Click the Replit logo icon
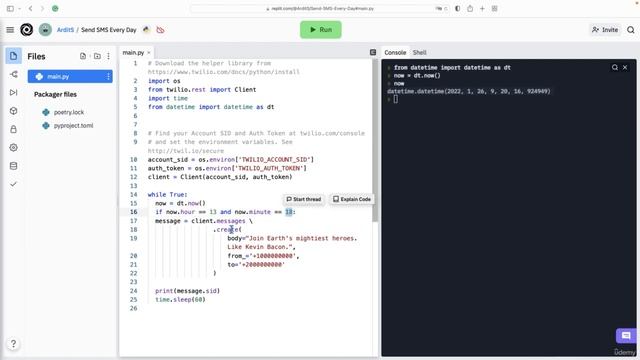The image size is (640, 360). (27, 30)
